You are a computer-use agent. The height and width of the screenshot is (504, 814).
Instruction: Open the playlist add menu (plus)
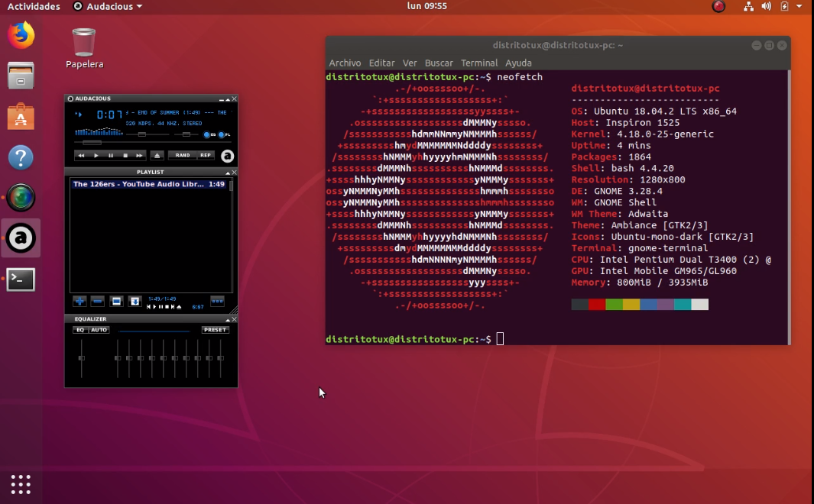pyautogui.click(x=79, y=302)
